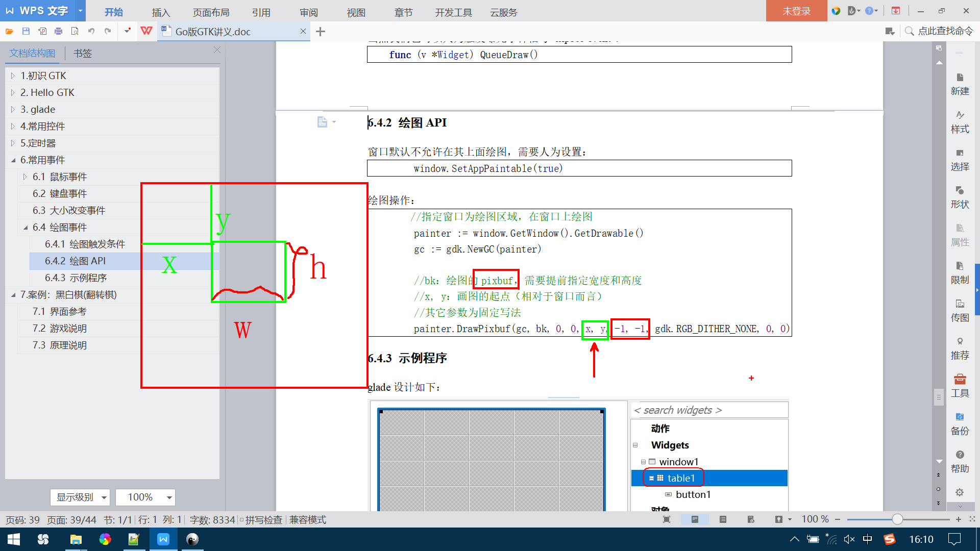Open print preview icon
Image resolution: width=980 pixels, height=551 pixels.
(x=75, y=31)
